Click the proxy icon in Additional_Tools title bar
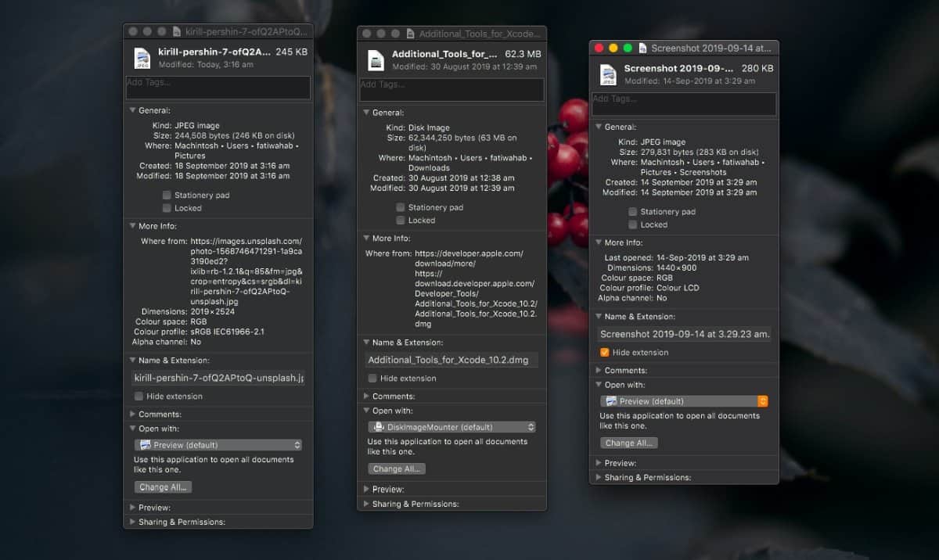939x560 pixels. click(x=409, y=34)
